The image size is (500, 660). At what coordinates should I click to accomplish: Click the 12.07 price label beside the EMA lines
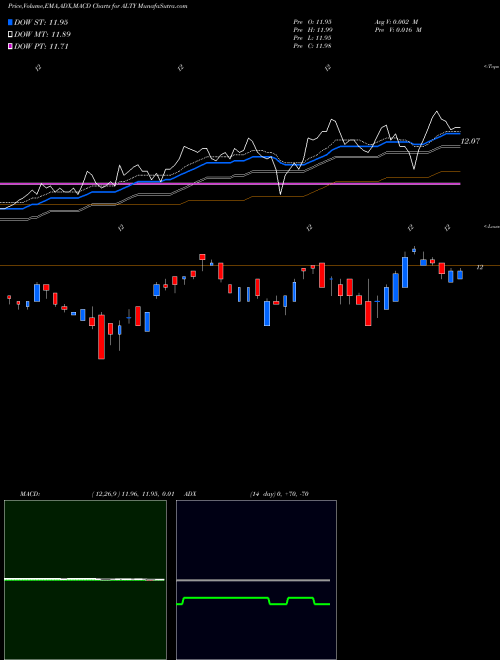click(470, 141)
